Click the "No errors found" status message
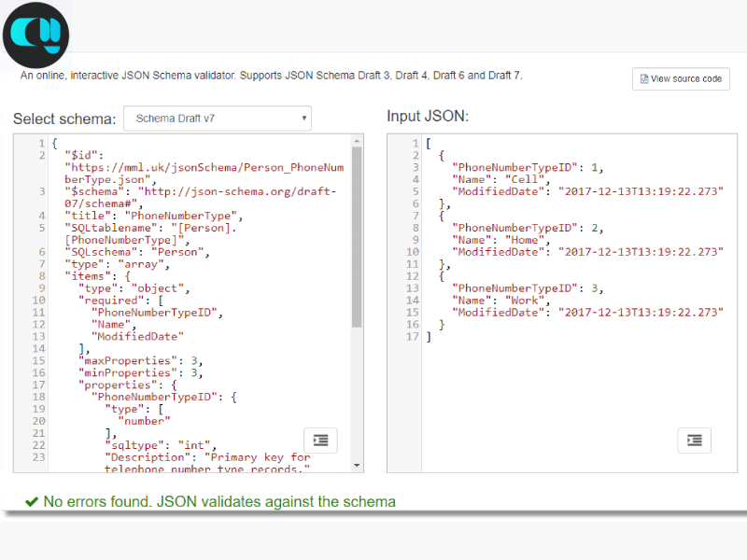747x560 pixels. (x=219, y=502)
